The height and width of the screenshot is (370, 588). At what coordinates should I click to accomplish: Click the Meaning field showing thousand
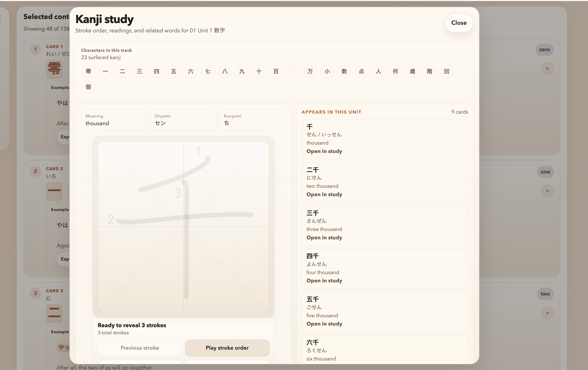tap(114, 120)
